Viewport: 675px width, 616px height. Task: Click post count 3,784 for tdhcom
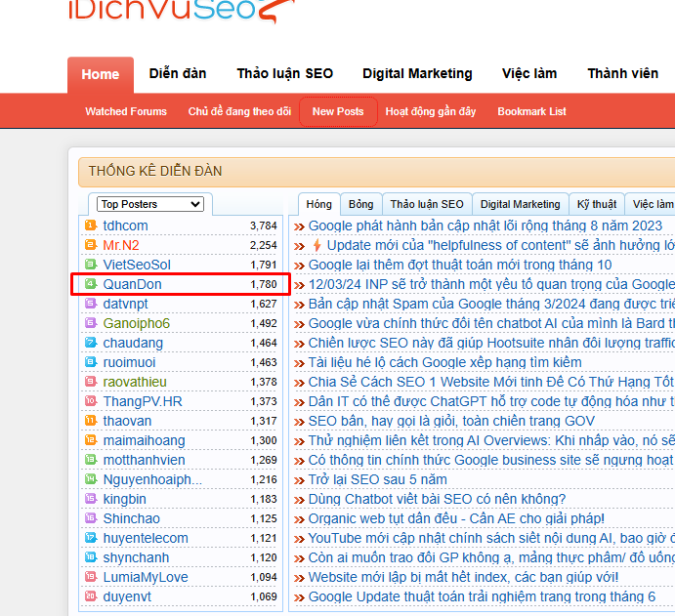tap(264, 226)
